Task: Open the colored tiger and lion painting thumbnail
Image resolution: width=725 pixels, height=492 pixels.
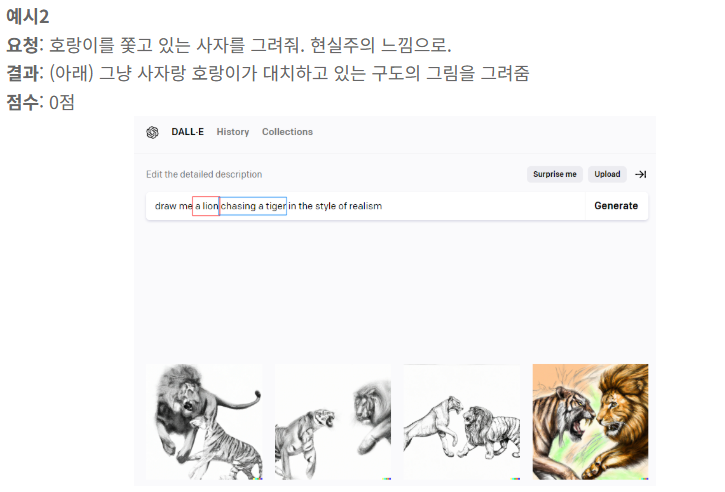Action: point(590,422)
